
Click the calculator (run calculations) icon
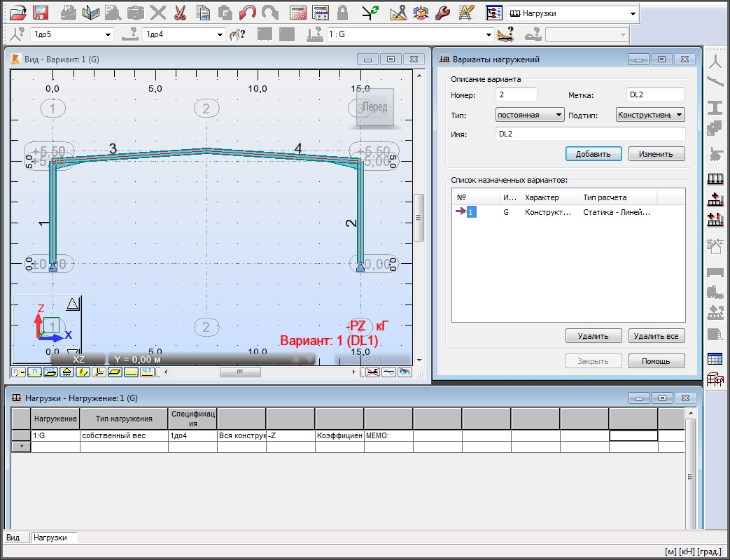298,13
